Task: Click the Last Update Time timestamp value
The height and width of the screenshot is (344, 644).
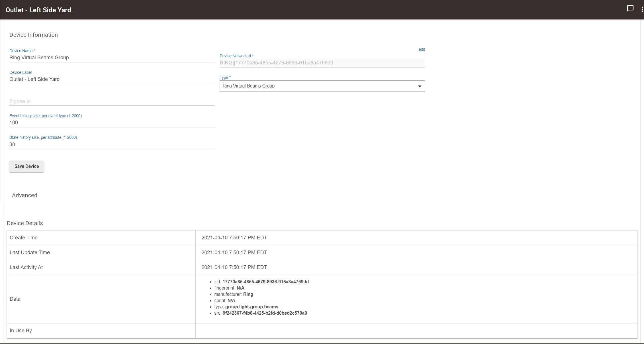Action: point(234,253)
